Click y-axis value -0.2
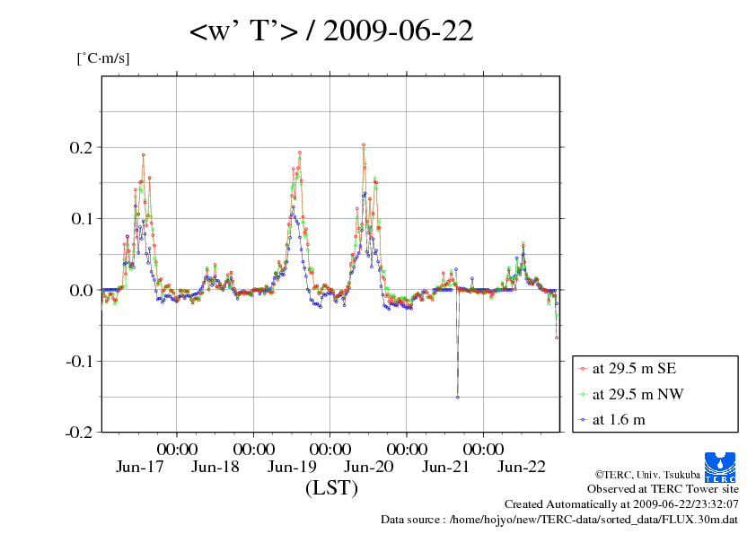 click(79, 433)
